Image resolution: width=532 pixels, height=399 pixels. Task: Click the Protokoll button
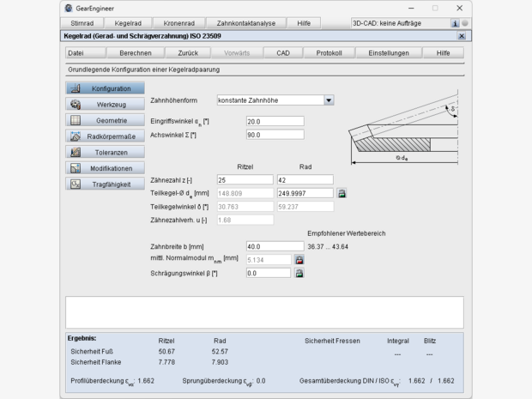pyautogui.click(x=329, y=52)
